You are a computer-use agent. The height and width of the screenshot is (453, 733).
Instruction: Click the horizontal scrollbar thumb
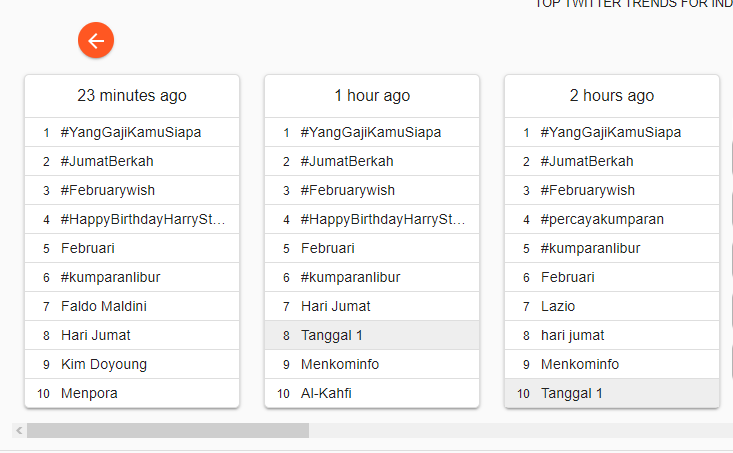[x=167, y=431]
